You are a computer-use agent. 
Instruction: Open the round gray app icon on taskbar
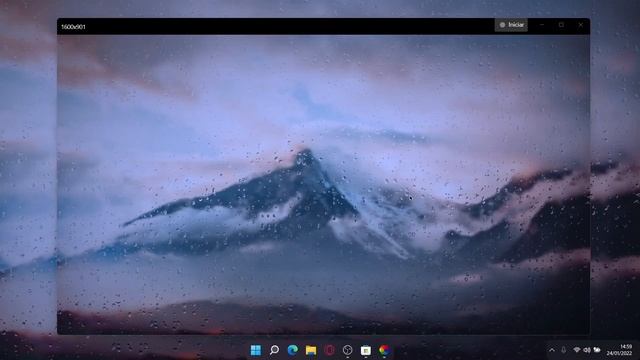tap(347, 350)
